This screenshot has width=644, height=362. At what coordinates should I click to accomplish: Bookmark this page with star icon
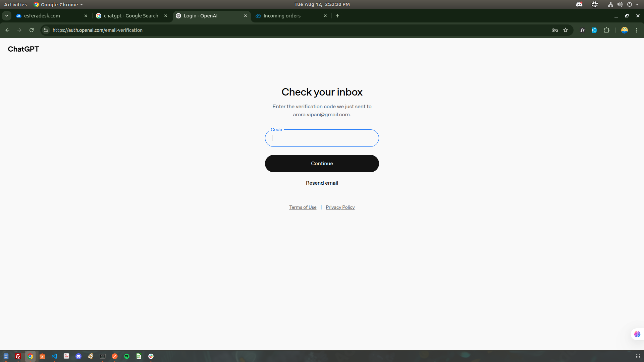[566, 30]
